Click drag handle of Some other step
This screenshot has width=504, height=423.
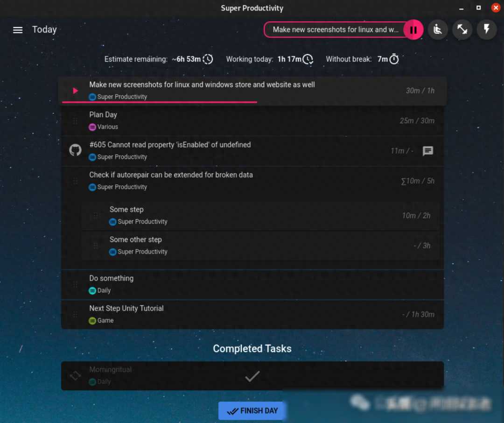[96, 246]
